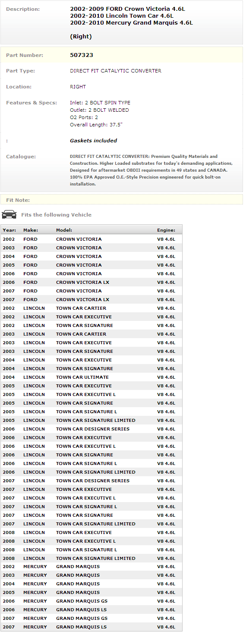Click the 2002-2010 Lincoln Town Car 4.6L description line

coord(122,16)
